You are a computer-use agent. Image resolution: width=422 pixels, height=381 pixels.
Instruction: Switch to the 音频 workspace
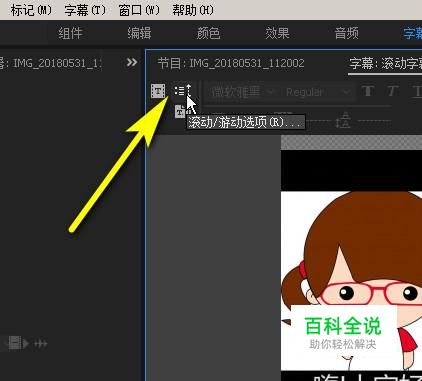pyautogui.click(x=347, y=33)
